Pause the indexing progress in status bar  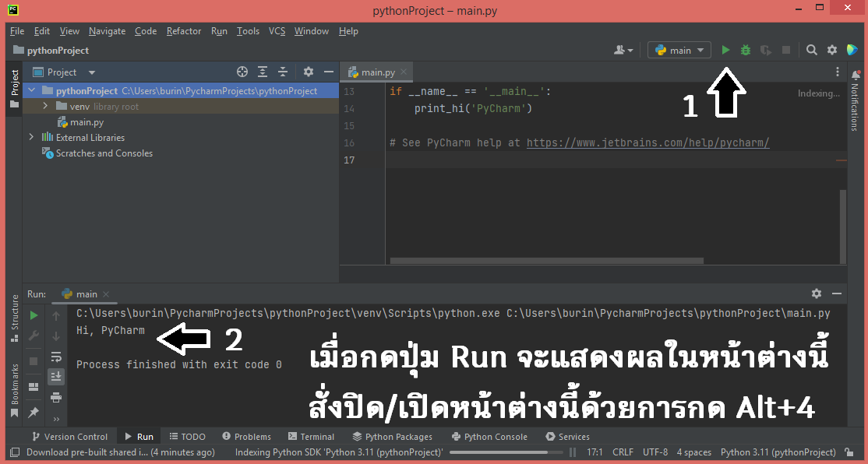pos(573,452)
